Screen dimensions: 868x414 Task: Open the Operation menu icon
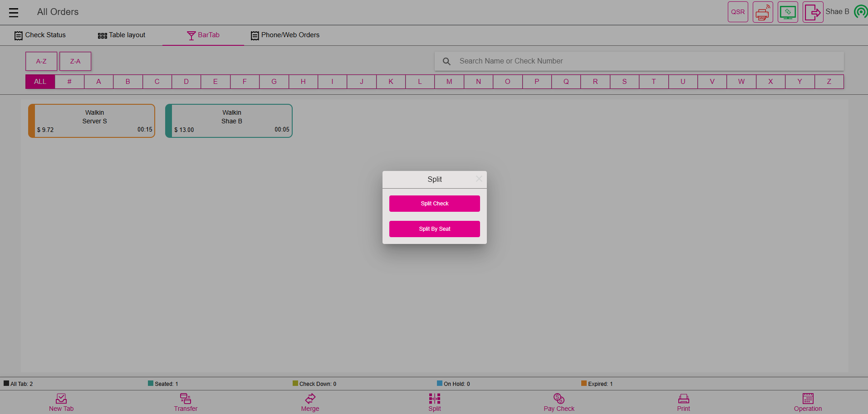[x=808, y=399]
